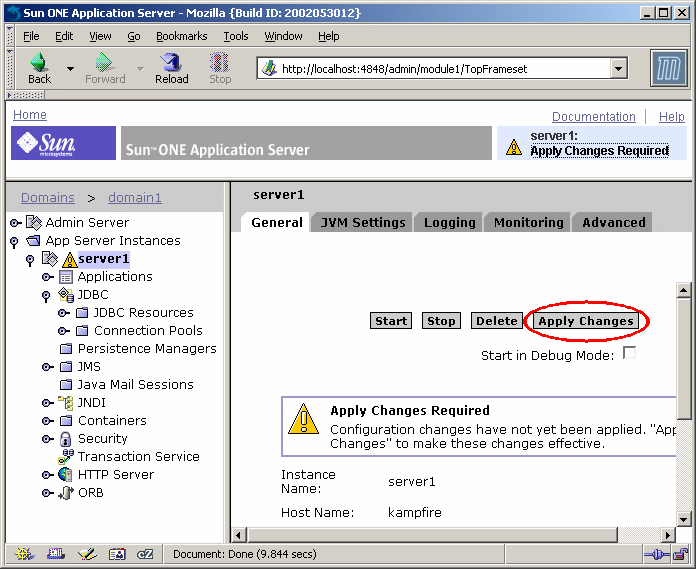Collapse the server1 tree node
696x569 pixels.
point(30,260)
